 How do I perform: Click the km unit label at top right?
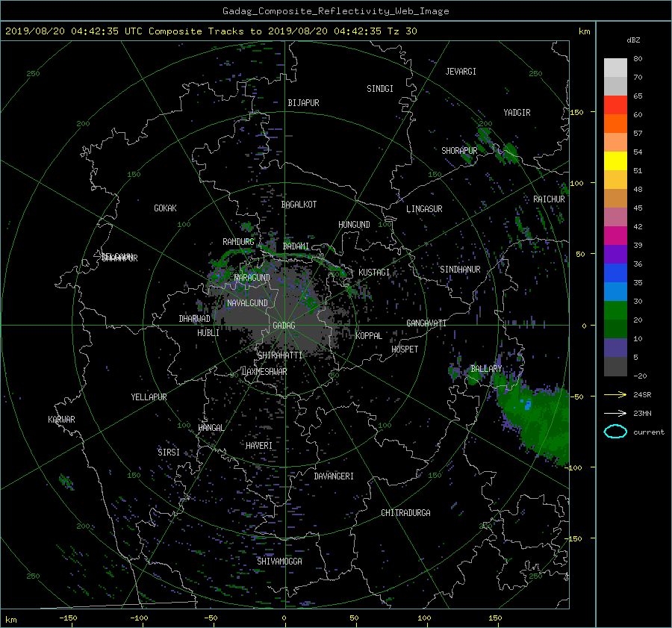(584, 31)
